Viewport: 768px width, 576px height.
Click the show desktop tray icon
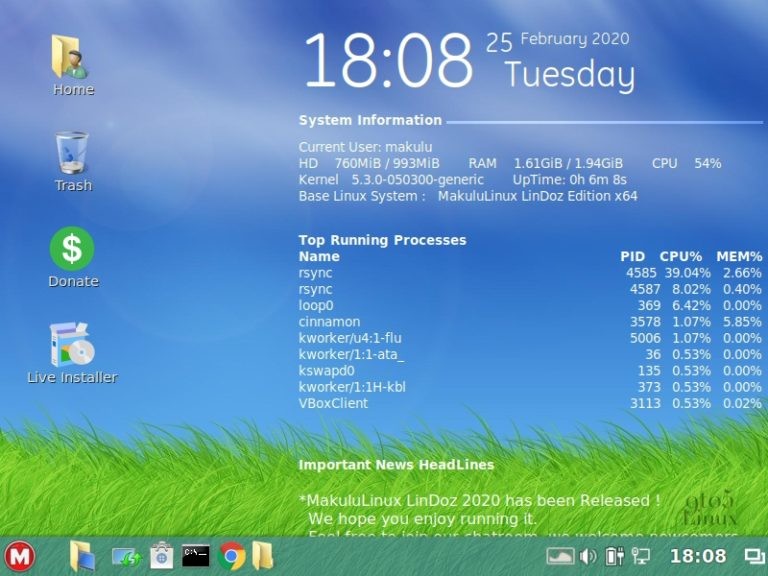tap(754, 556)
